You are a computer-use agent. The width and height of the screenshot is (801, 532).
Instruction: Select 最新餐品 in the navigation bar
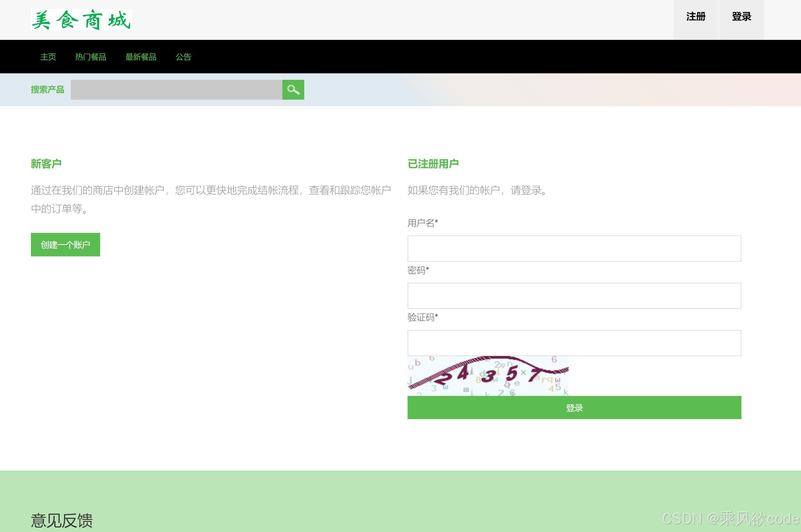coord(141,57)
